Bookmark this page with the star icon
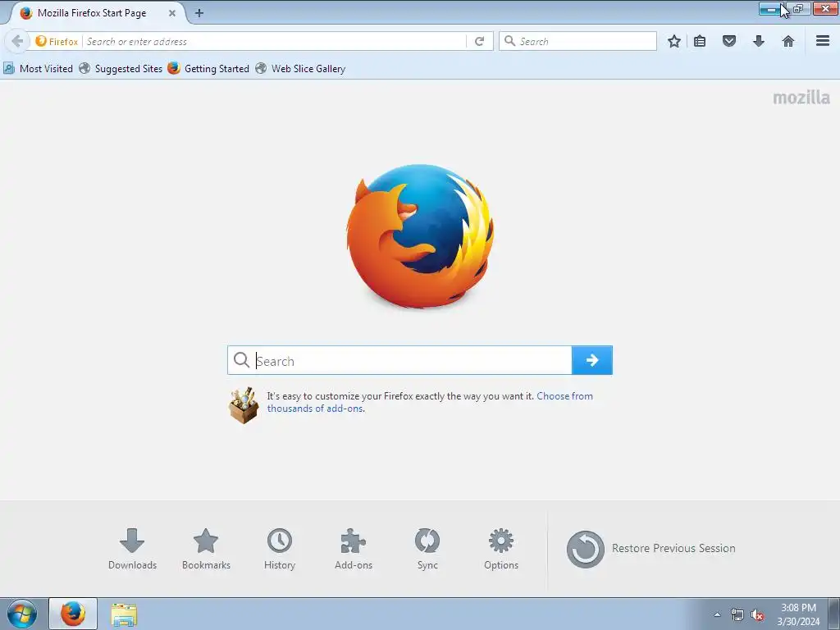840x630 pixels. tap(674, 41)
